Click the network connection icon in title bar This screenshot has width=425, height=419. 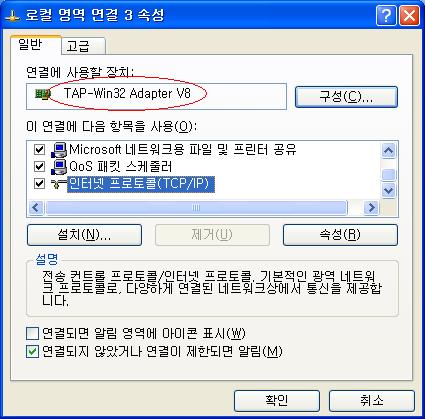tap(13, 16)
